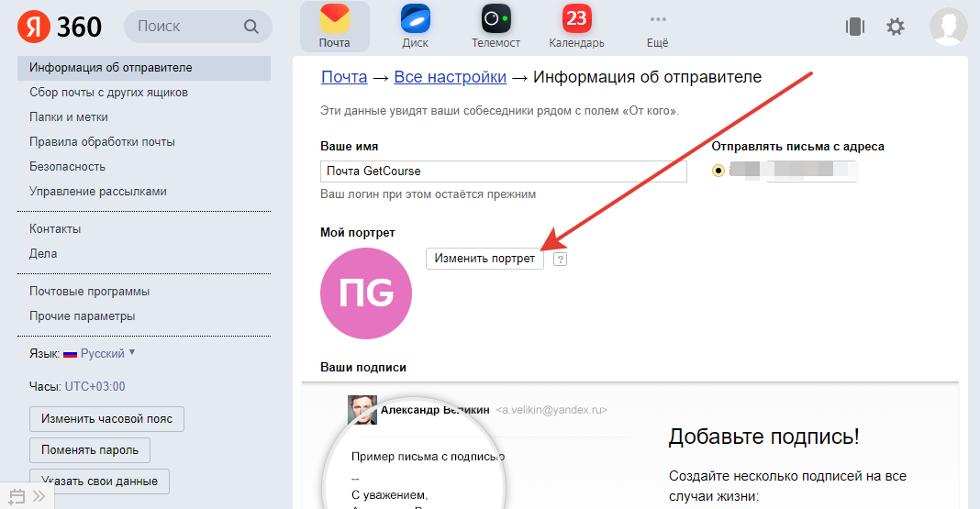Click the search magnifier icon
Screen dimensions: 980x509
[251, 27]
